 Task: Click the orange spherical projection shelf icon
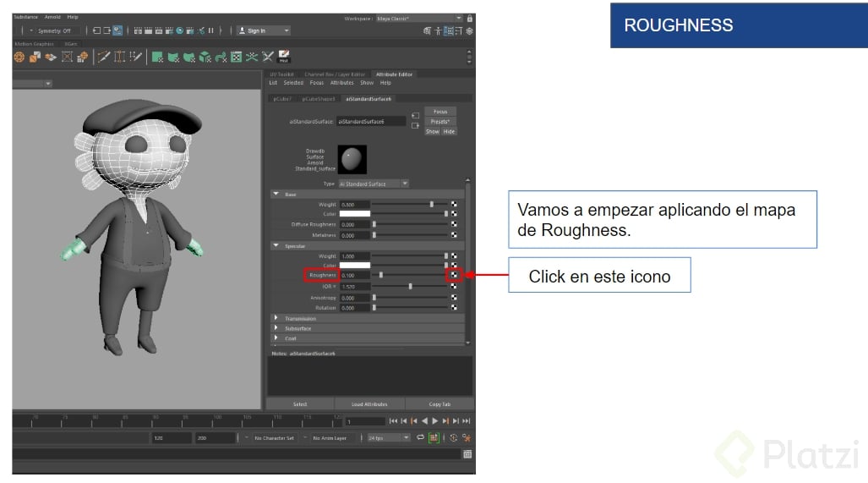[19, 57]
